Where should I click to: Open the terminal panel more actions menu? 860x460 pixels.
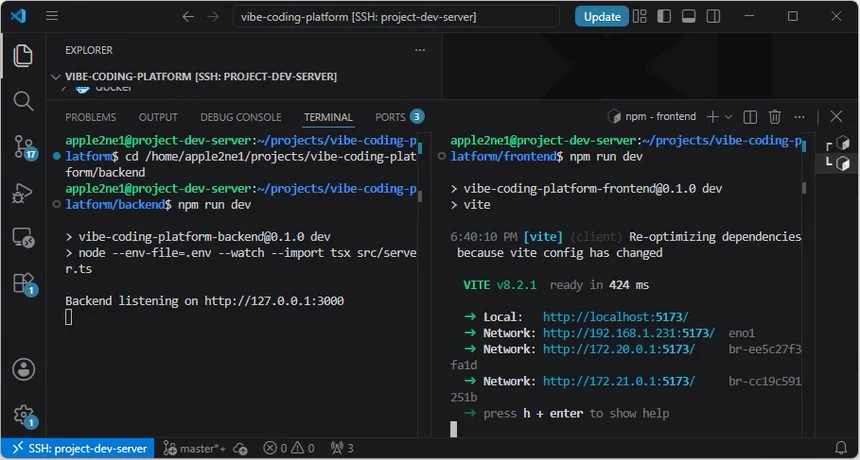pos(799,116)
